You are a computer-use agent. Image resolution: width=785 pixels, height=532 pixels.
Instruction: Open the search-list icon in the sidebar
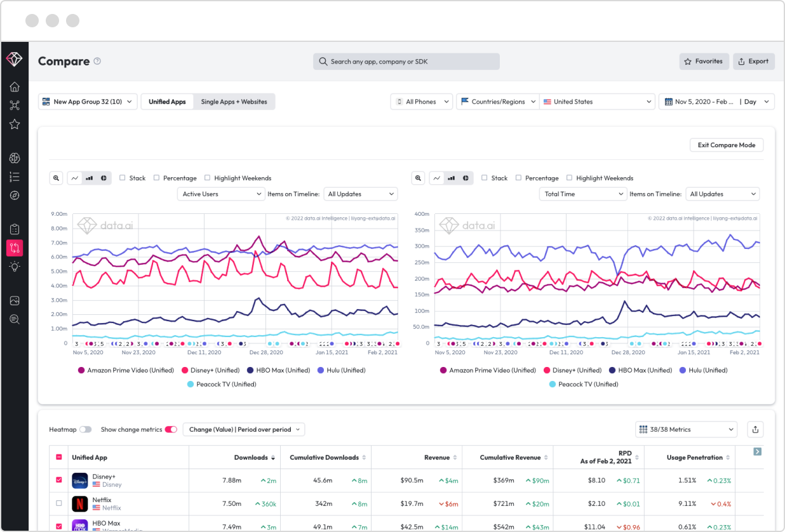click(x=15, y=319)
